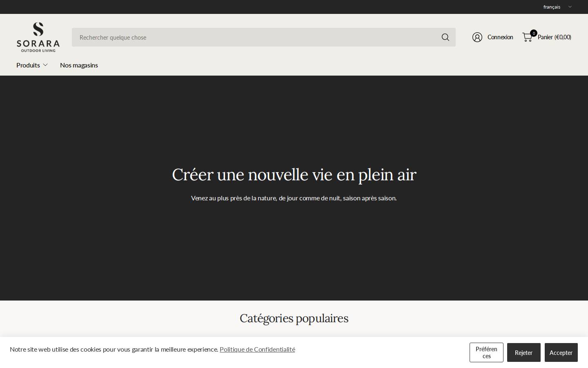Open the français language dropdown
This screenshot has height=368, width=588.
[557, 7]
